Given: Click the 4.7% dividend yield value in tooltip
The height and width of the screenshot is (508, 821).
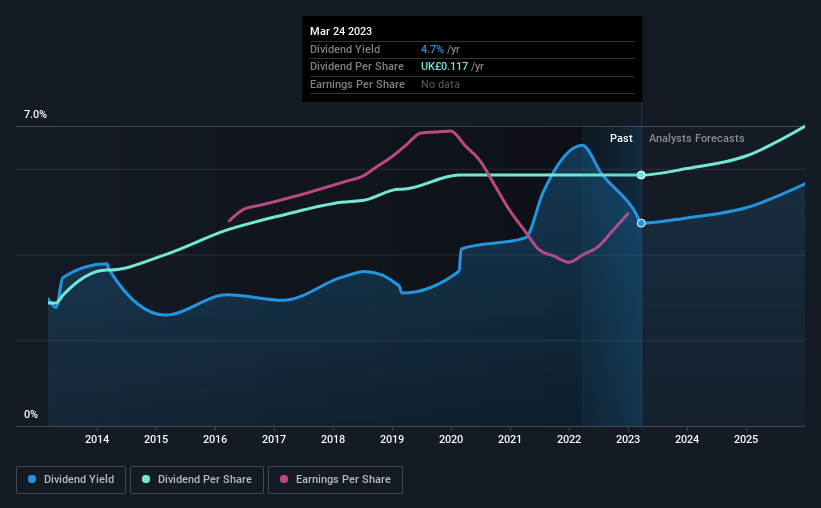Looking at the screenshot, I should (x=432, y=49).
